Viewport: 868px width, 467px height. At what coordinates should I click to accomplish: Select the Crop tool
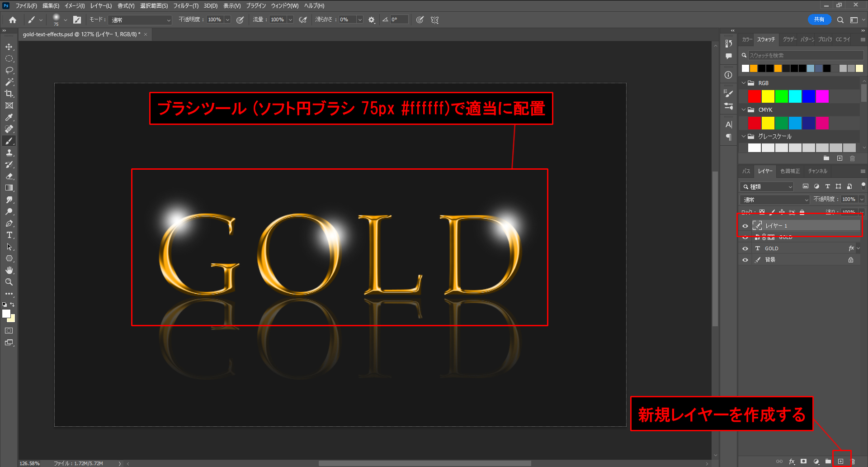click(9, 94)
